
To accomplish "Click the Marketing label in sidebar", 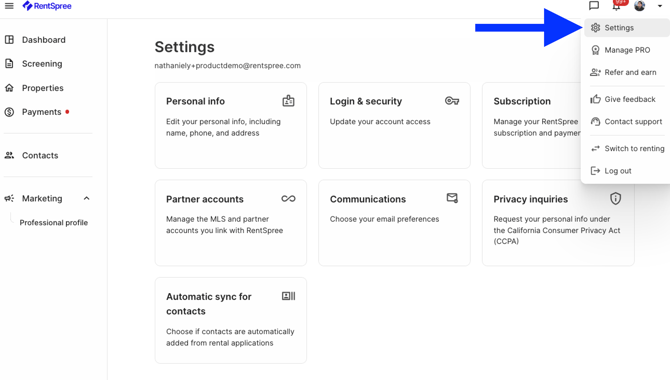I will pyautogui.click(x=42, y=198).
